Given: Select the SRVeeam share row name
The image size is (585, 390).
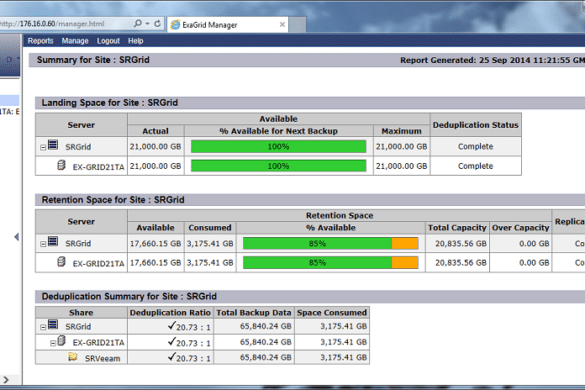Looking at the screenshot, I should pyautogui.click(x=102, y=359).
